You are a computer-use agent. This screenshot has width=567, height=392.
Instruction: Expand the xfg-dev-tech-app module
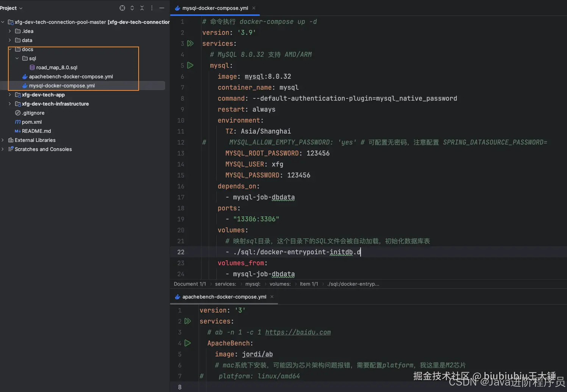pyautogui.click(x=9, y=95)
